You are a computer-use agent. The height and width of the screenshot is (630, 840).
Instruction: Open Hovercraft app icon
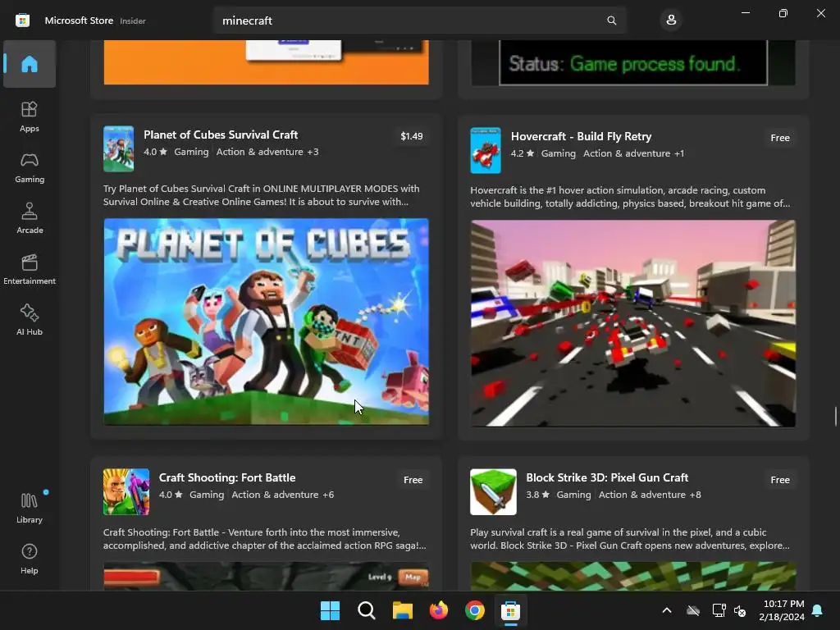(486, 151)
